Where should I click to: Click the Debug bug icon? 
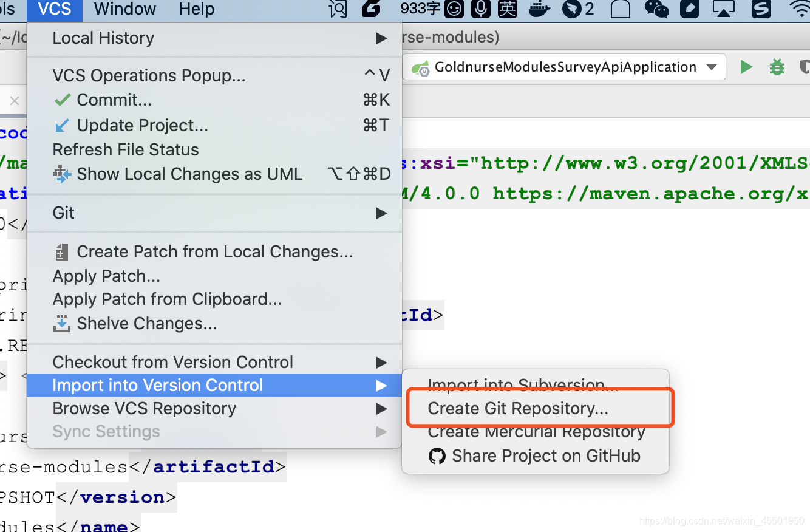click(x=777, y=67)
